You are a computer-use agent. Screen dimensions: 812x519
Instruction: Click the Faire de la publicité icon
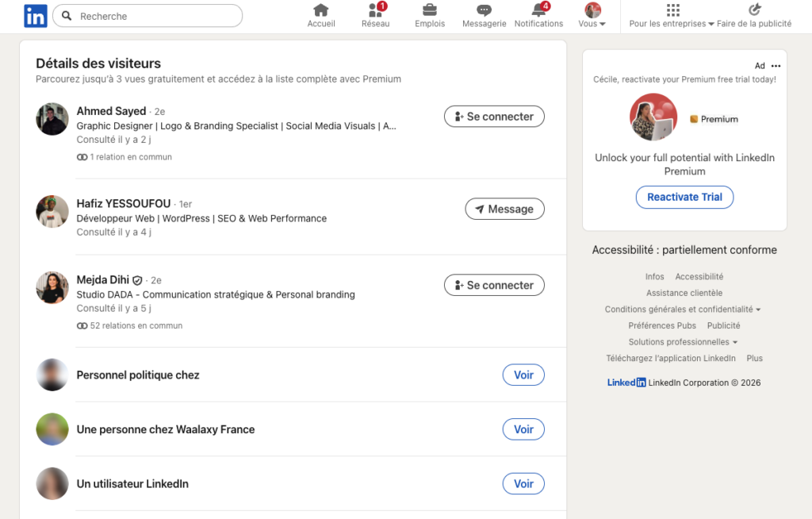click(754, 10)
